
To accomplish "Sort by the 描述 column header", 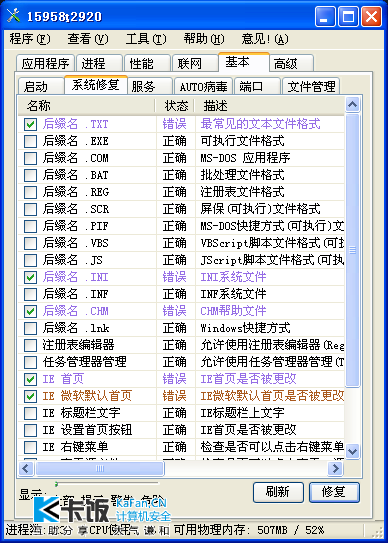I will click(270, 106).
